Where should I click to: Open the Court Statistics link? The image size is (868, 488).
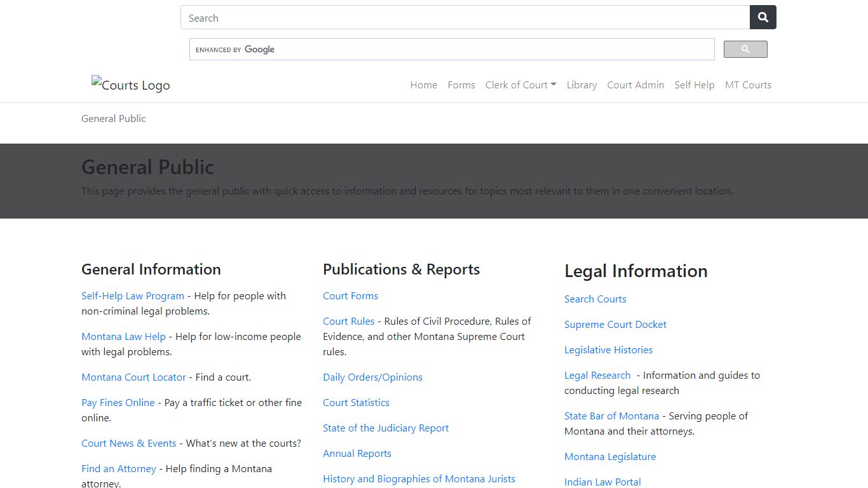tap(356, 403)
